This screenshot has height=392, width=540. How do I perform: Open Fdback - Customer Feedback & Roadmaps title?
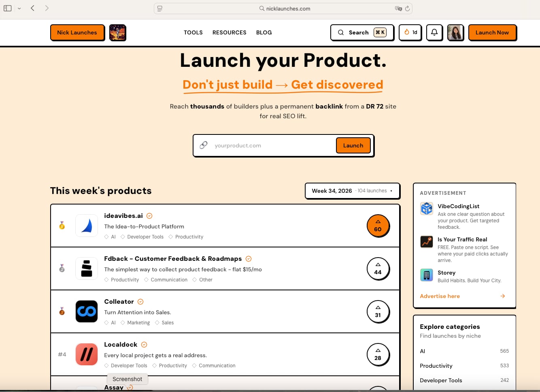(x=173, y=259)
